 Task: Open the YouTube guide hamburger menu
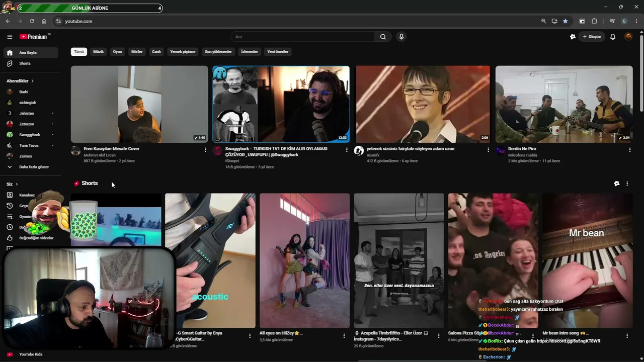10,37
